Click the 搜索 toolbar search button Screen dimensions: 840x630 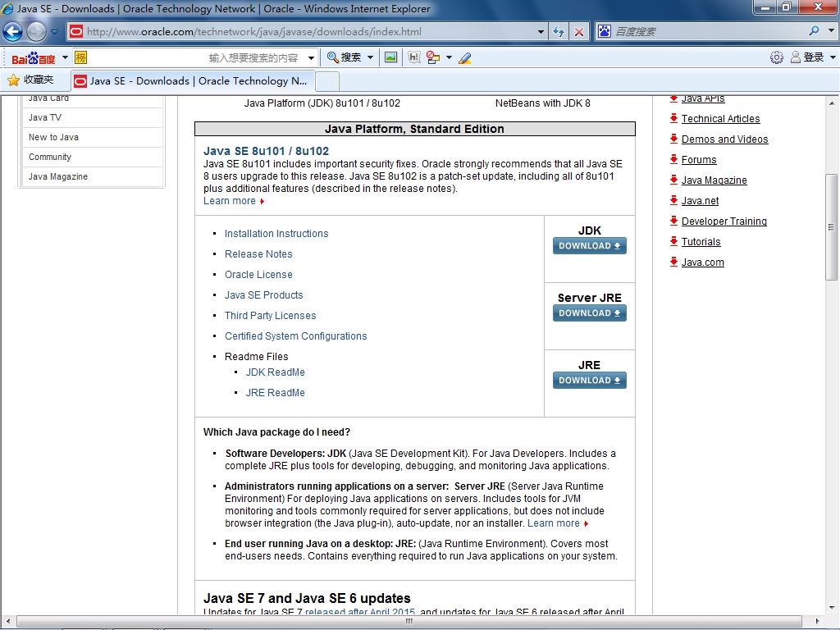(344, 57)
